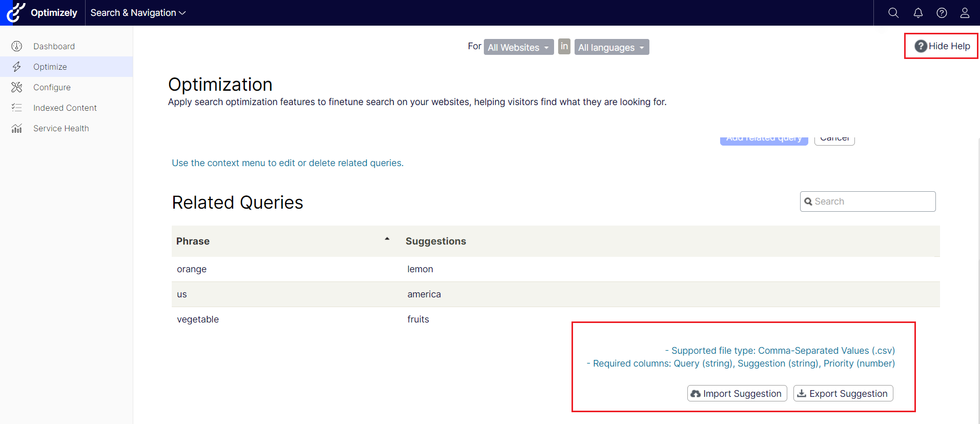980x424 pixels.
Task: Click the Dashboard sidebar icon
Action: (x=17, y=46)
